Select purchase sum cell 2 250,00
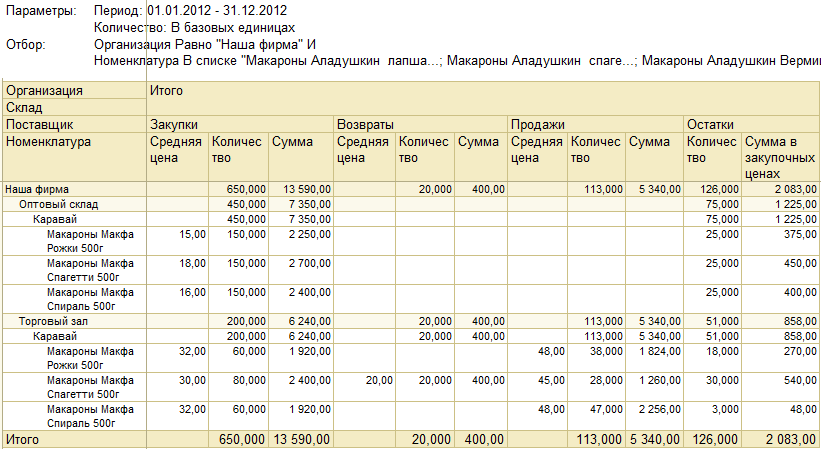 tap(301, 241)
